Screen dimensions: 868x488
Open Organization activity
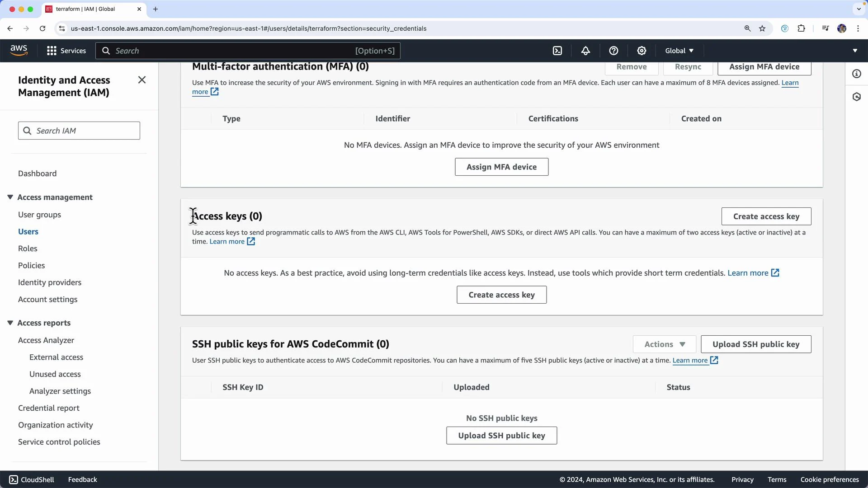pyautogui.click(x=56, y=425)
